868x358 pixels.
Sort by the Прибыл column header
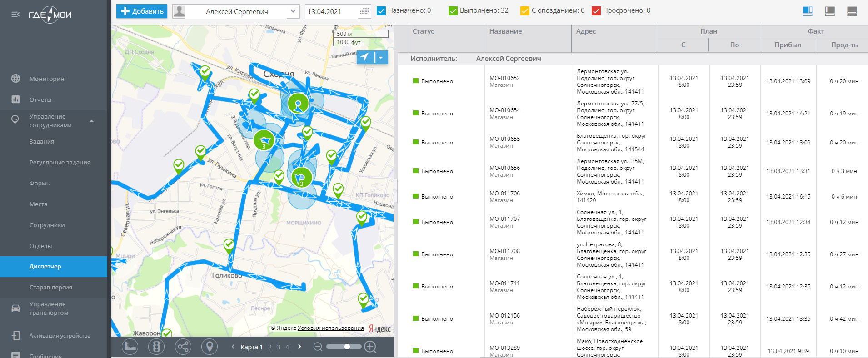(x=788, y=45)
